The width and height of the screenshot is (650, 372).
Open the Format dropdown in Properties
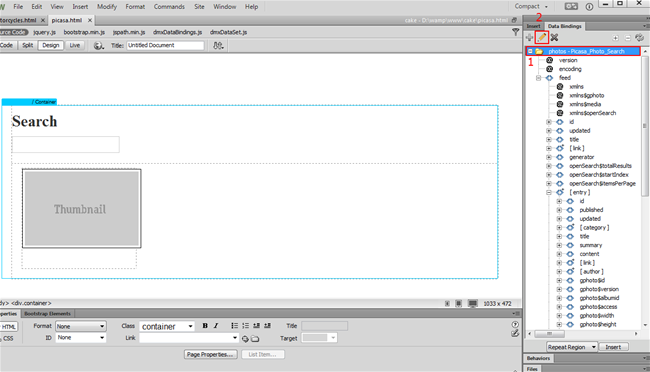tap(81, 326)
